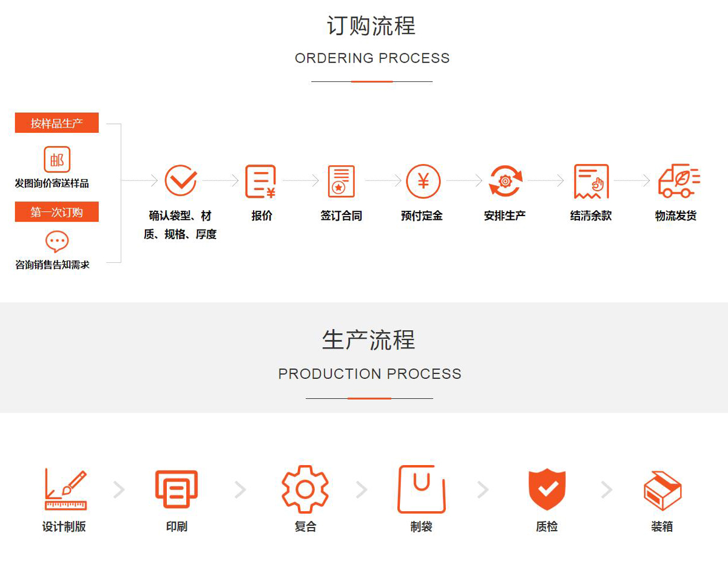Click the 第一次订购 orange button
Viewport: 728px width, 561px height.
[57, 212]
